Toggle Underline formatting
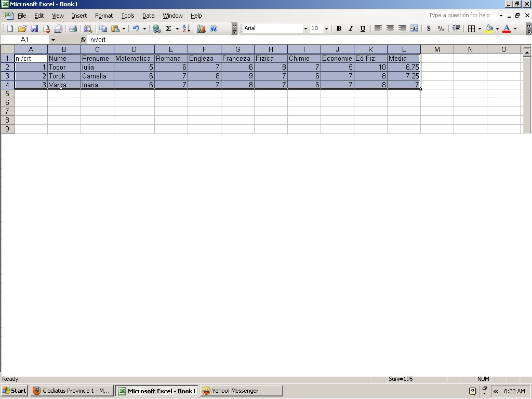This screenshot has width=532, height=399. (363, 29)
